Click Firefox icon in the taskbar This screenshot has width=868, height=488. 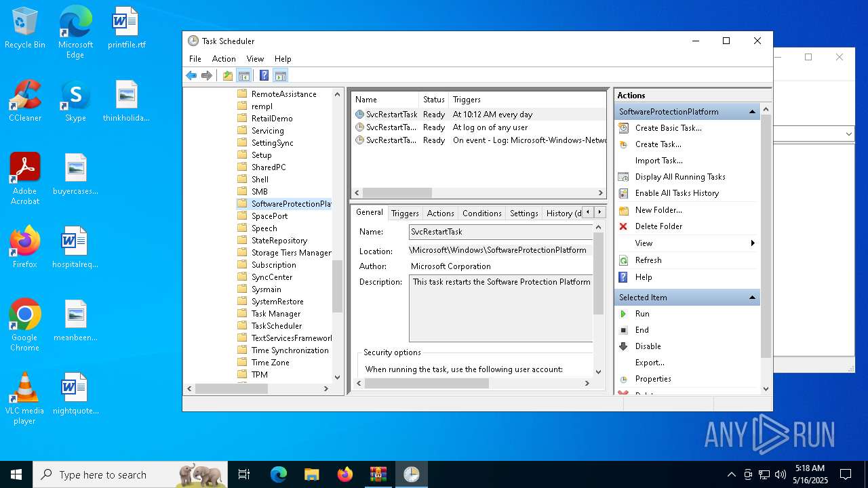pos(345,474)
